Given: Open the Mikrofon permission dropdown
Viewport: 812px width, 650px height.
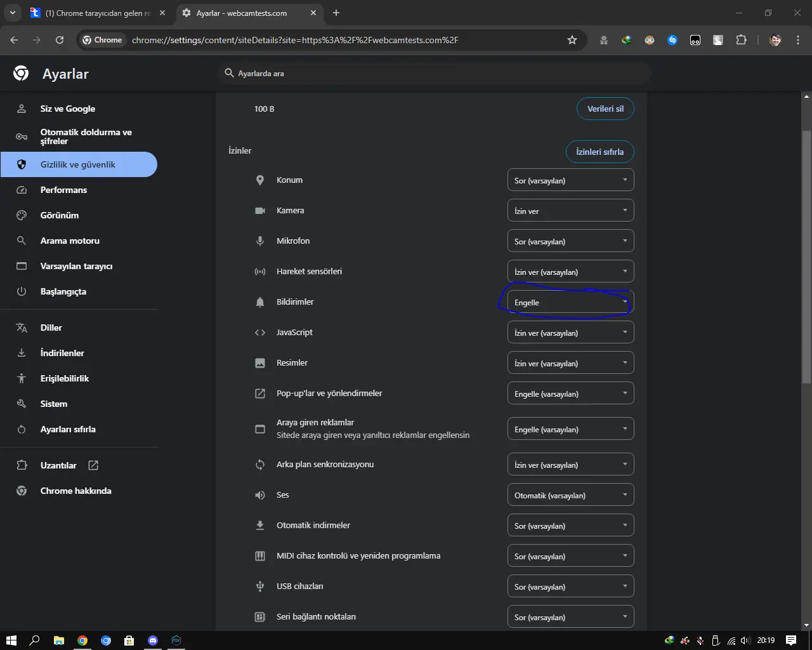Looking at the screenshot, I should 571,241.
